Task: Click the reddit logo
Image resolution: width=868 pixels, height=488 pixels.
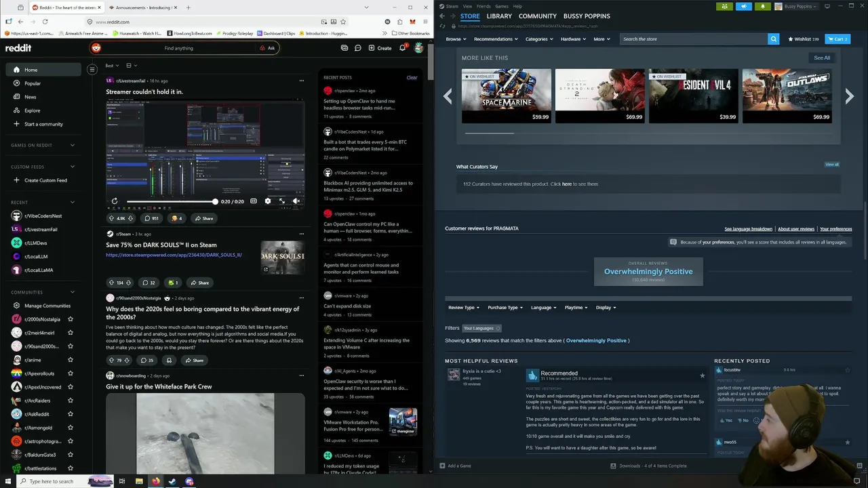Action: pyautogui.click(x=18, y=48)
